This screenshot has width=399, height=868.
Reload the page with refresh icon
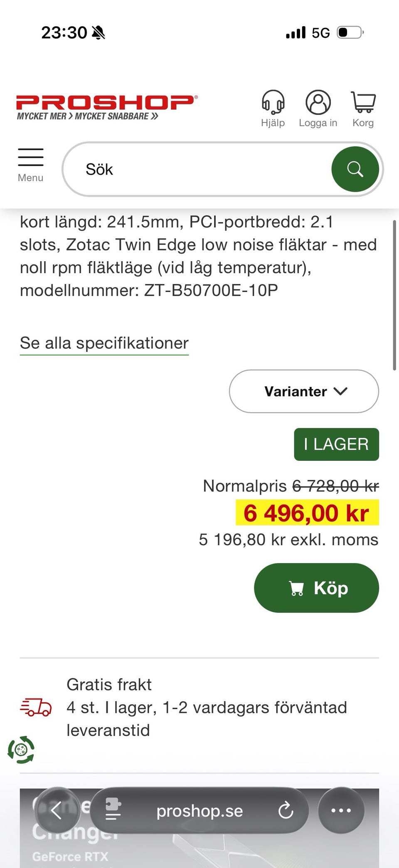coord(286,811)
